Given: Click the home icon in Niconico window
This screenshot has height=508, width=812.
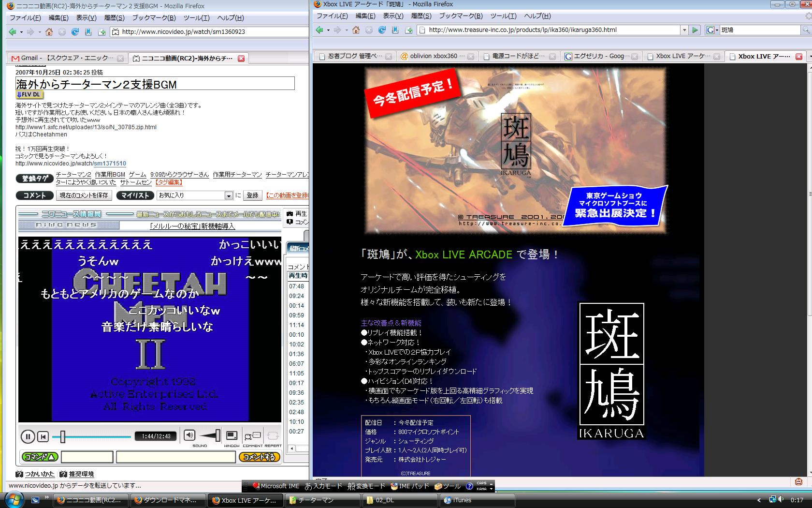Looking at the screenshot, I should click(x=49, y=32).
